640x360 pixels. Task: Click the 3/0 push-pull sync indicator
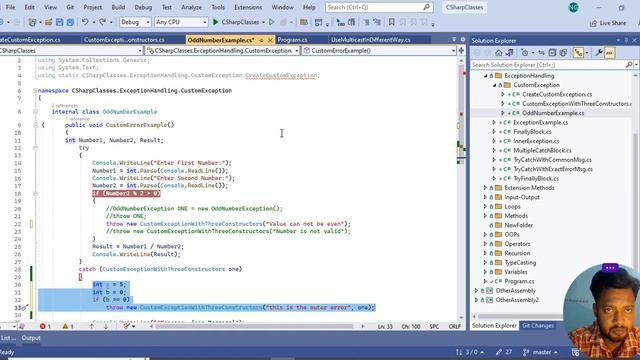pyautogui.click(x=470, y=352)
